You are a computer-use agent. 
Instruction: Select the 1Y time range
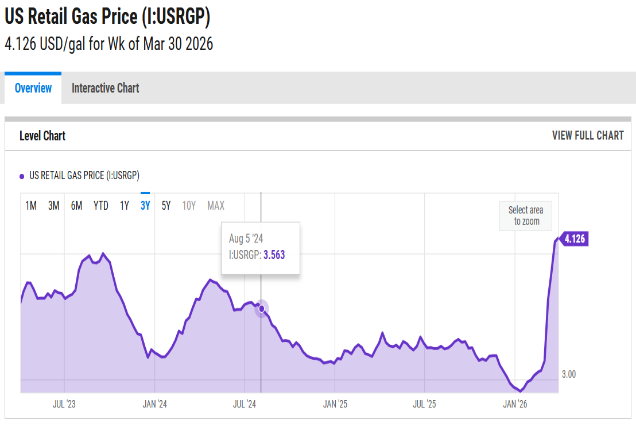124,206
